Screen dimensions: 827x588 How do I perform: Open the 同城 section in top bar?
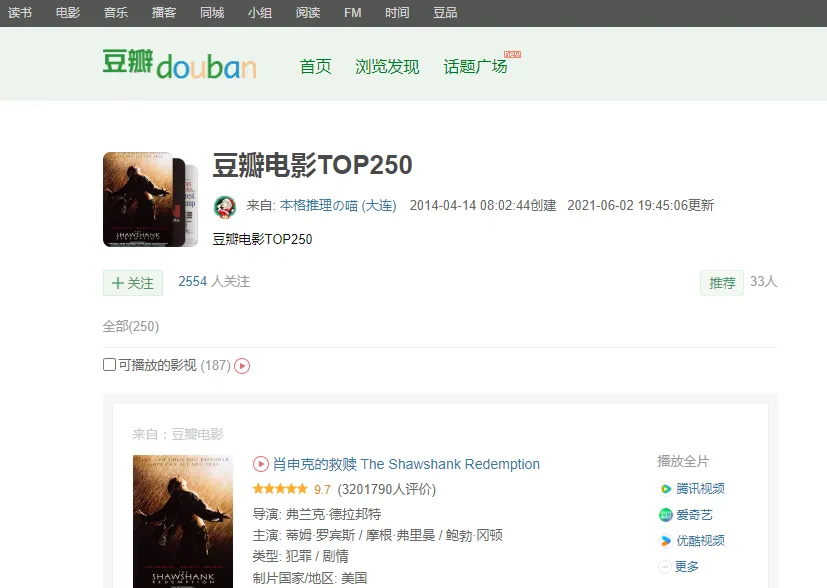tap(212, 13)
